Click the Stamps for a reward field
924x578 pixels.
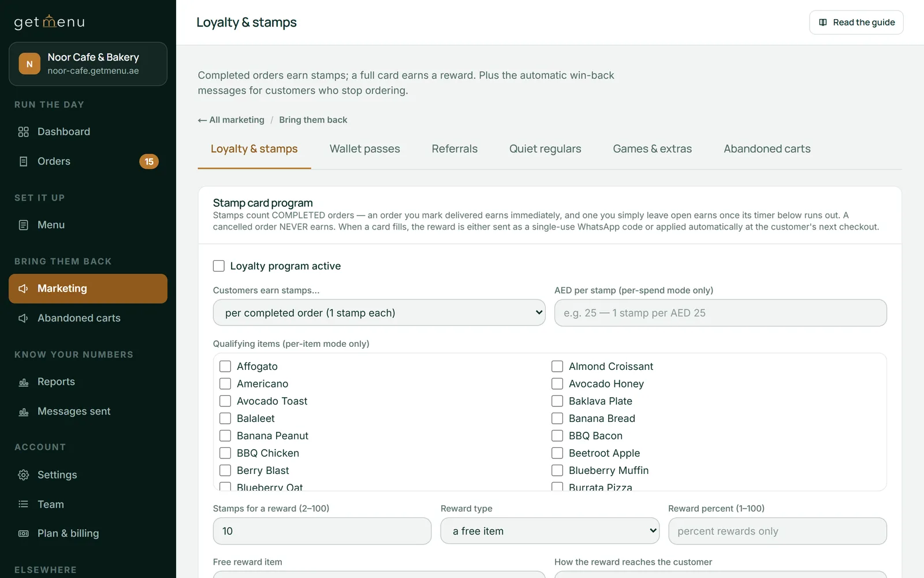pyautogui.click(x=322, y=531)
